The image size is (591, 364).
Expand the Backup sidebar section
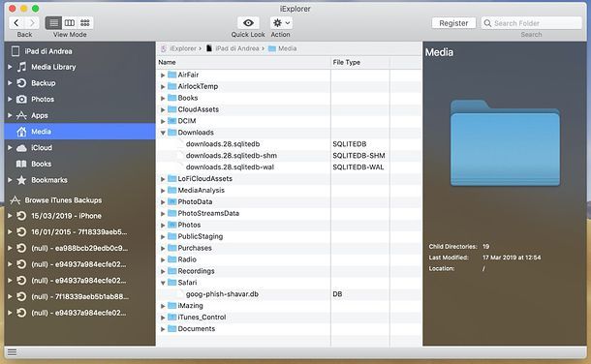10,83
